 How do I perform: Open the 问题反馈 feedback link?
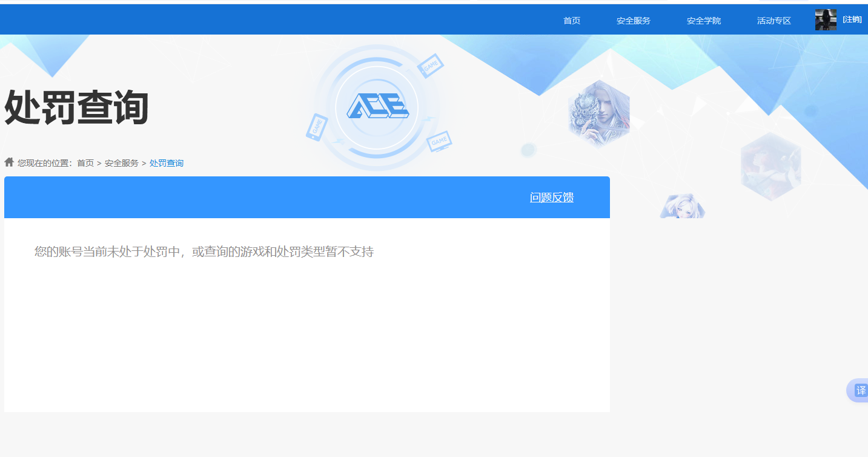pyautogui.click(x=551, y=197)
